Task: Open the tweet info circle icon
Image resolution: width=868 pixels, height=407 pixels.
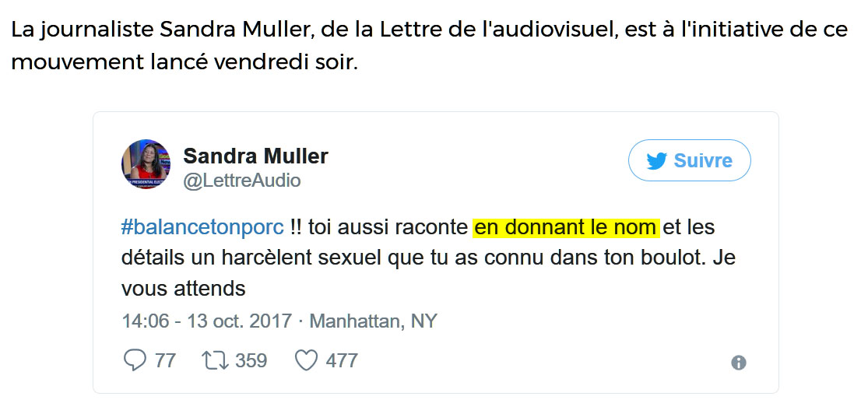Action: click(x=739, y=363)
